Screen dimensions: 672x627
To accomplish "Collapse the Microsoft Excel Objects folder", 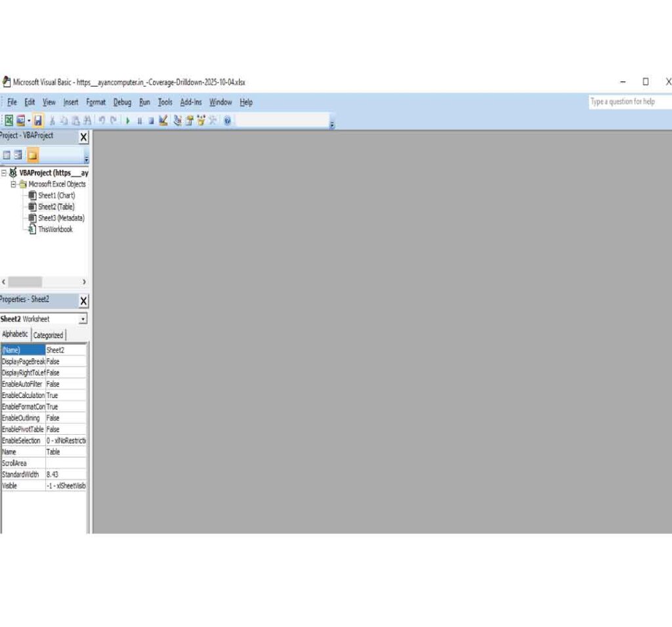I will 13,184.
